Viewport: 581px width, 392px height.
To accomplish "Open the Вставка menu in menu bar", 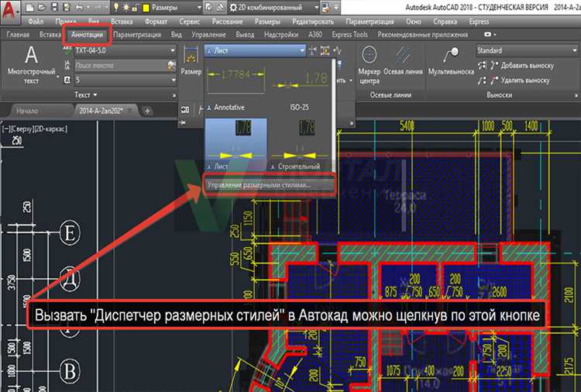I will coord(122,22).
